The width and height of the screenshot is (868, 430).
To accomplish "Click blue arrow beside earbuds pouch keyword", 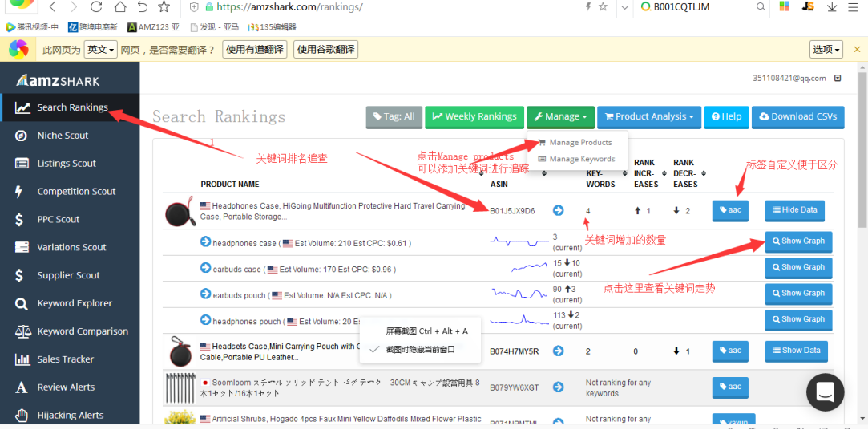I will (205, 294).
